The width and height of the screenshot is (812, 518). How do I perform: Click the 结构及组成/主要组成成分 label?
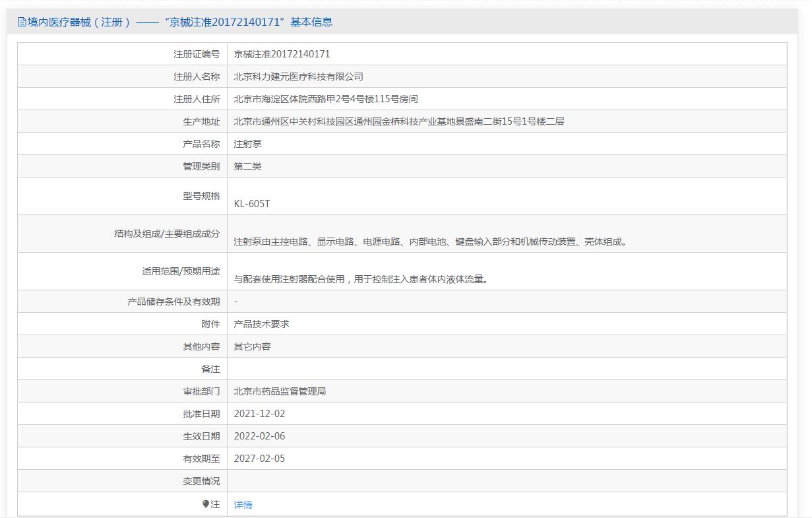coord(167,234)
